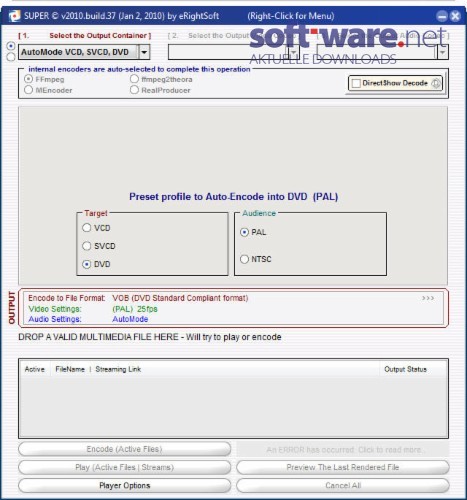Viewport: 467px width, 500px height.
Task: Click the 'Preset profile to Auto-Encode into DVD' heading
Action: (x=233, y=197)
